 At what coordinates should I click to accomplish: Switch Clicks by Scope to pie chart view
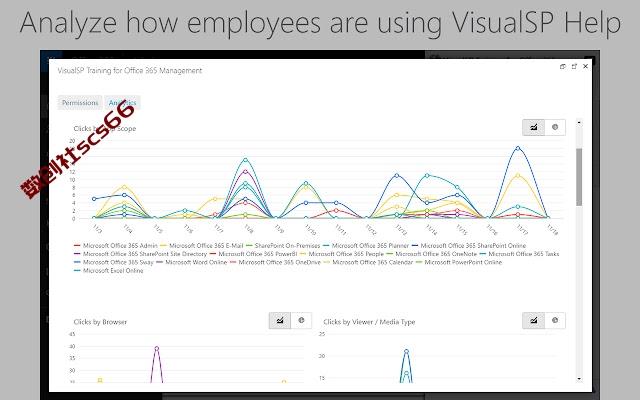[x=555, y=127]
